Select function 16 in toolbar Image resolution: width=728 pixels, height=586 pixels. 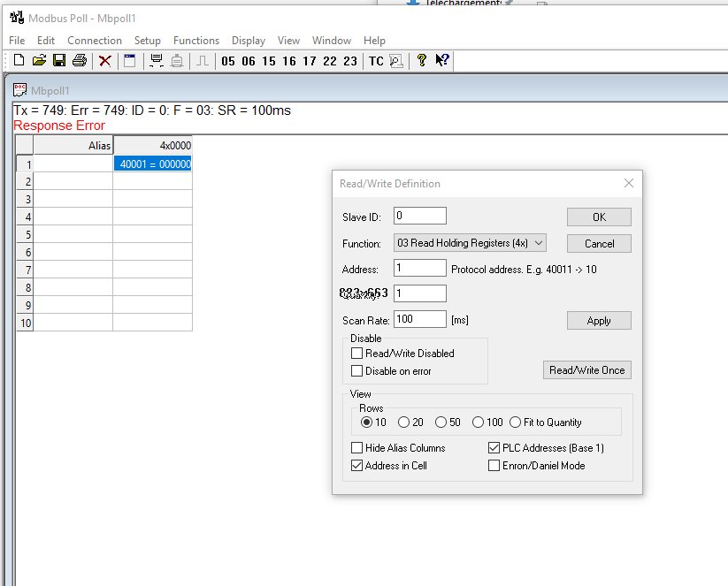point(288,61)
